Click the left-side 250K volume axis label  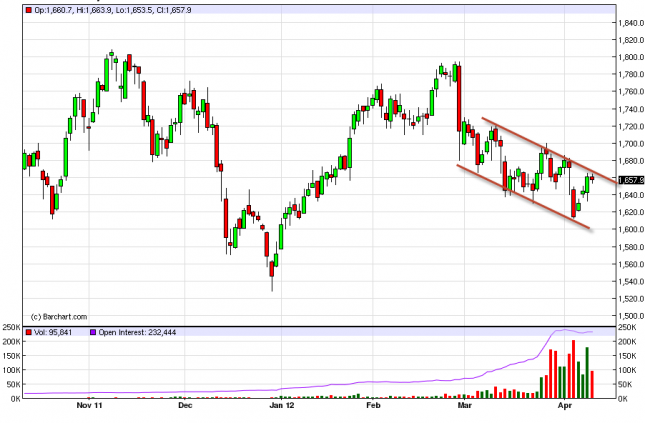(11, 328)
